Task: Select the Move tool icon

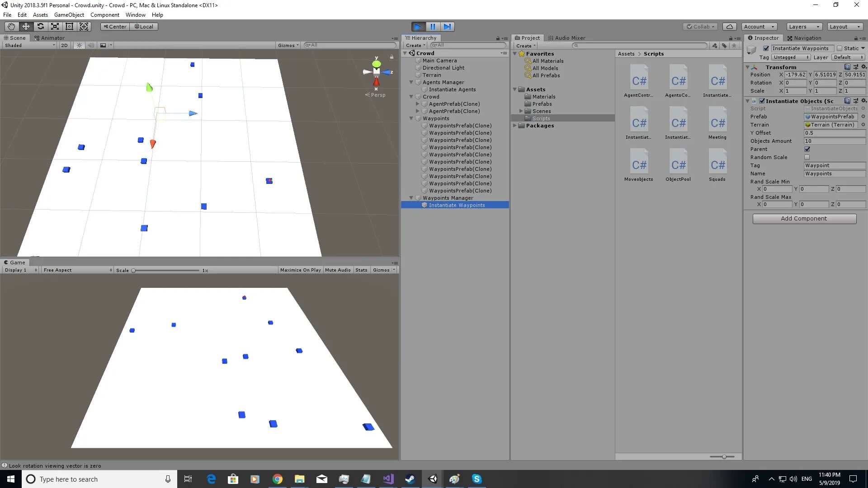Action: (x=26, y=27)
